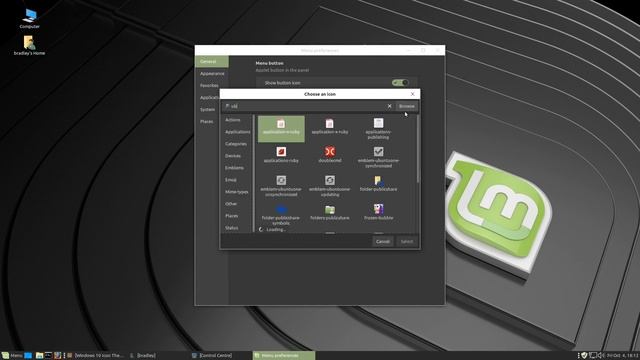Viewport: 640px width, 360px height.
Task: Open Appearance tab in Menu preferences
Action: pos(212,73)
